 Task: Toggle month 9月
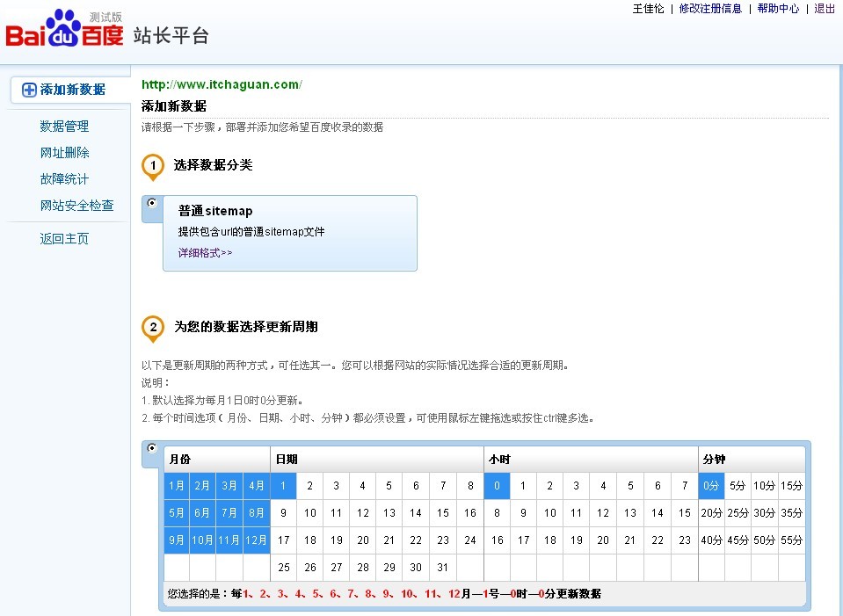[x=177, y=540]
